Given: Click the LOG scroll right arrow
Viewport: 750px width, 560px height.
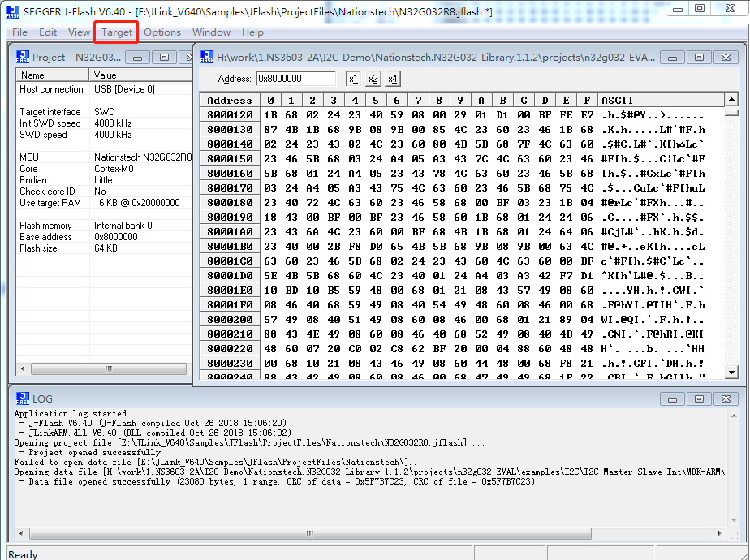Looking at the screenshot, I should (719, 532).
